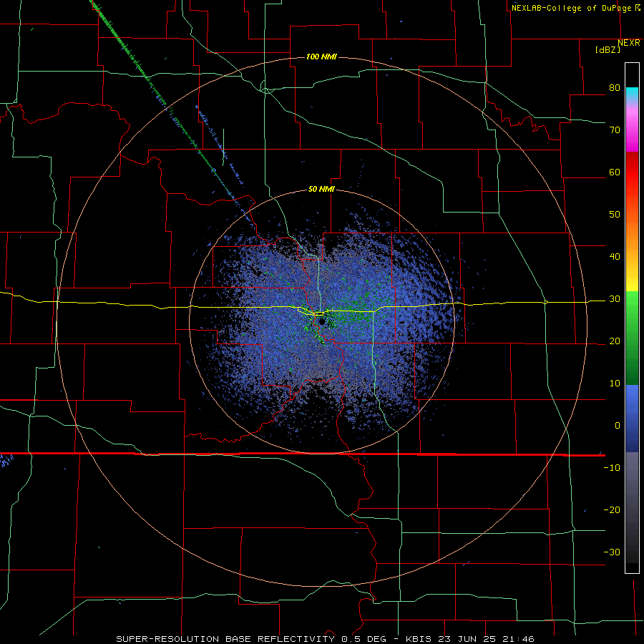The height and width of the screenshot is (644, 644).
Task: Click the 30 value on the dBZ scale
Action: (x=615, y=299)
